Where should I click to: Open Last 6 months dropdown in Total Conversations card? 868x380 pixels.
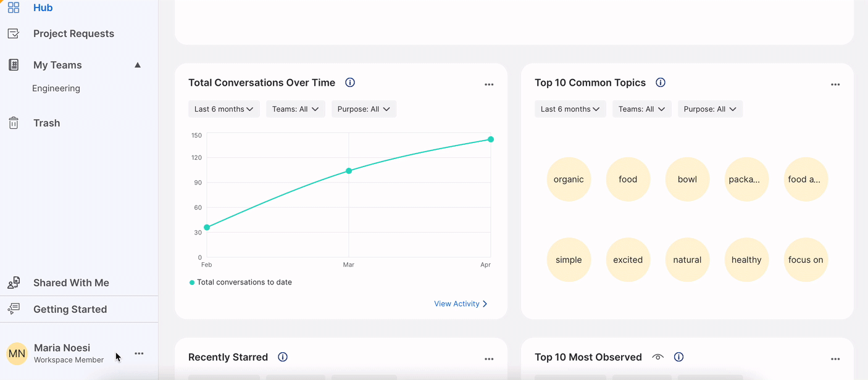[223, 109]
